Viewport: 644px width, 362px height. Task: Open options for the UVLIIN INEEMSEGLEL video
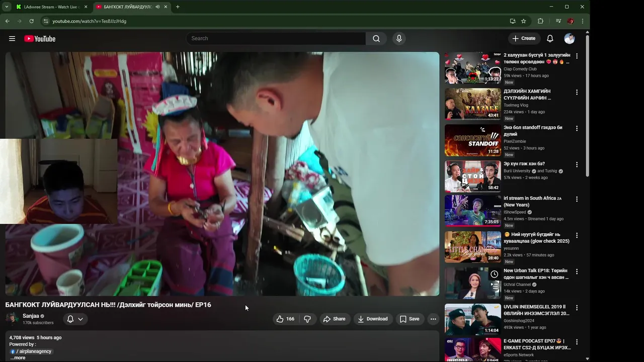577,307
